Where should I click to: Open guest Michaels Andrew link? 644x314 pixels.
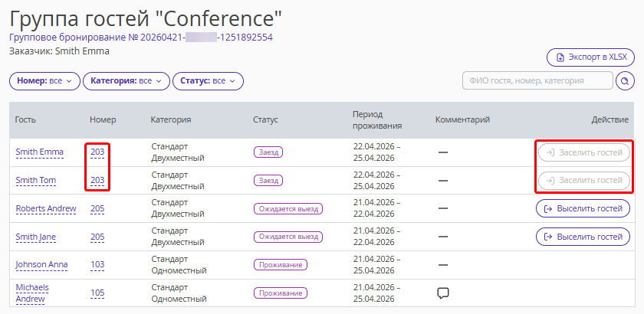[32, 293]
